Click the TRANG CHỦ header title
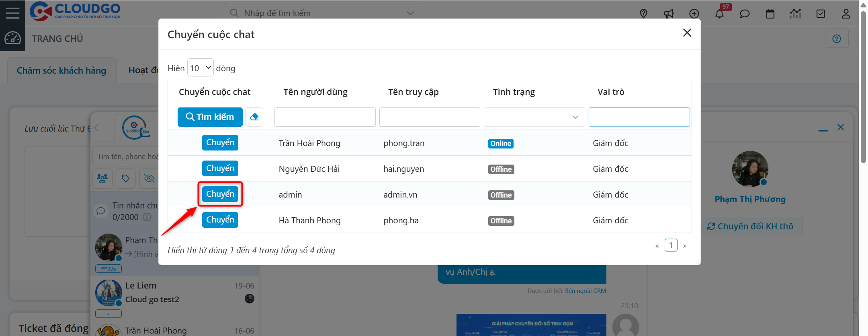This screenshot has height=336, width=868. point(57,39)
